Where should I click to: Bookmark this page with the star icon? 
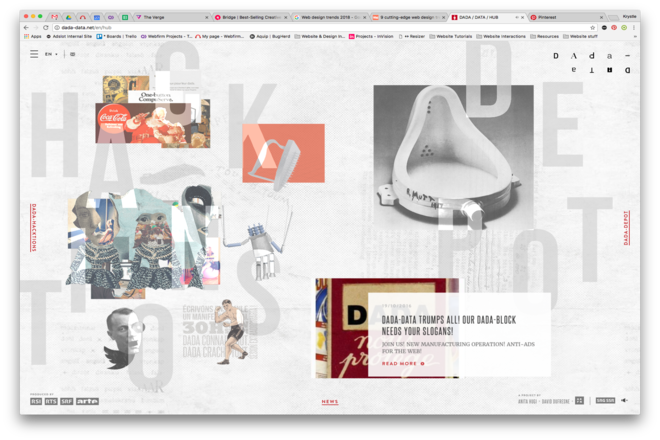tap(593, 27)
